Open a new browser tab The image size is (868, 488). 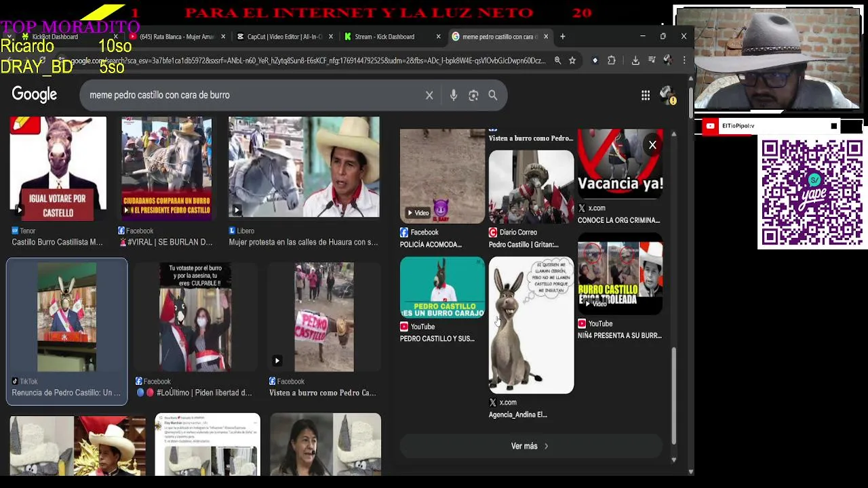[562, 37]
